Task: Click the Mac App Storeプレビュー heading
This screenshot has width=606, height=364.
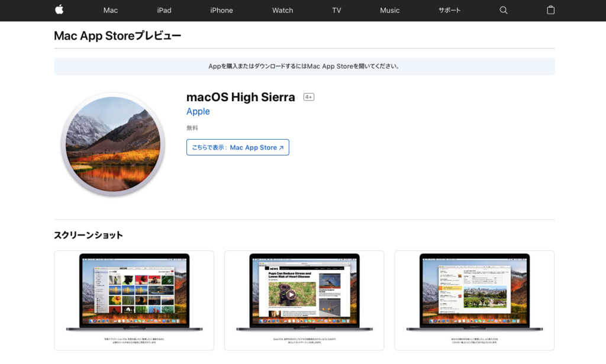Action: pos(118,36)
